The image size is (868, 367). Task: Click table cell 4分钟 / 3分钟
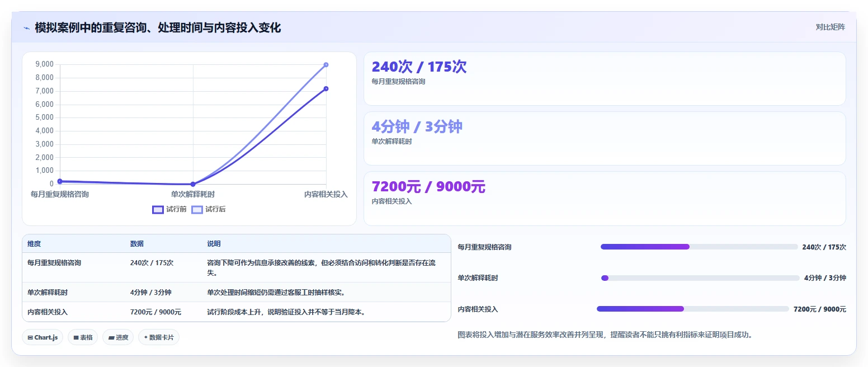(x=151, y=292)
